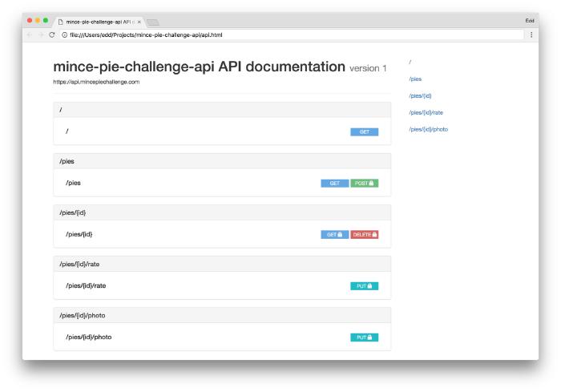
Task: Go back using browser back arrow
Action: 30,34
